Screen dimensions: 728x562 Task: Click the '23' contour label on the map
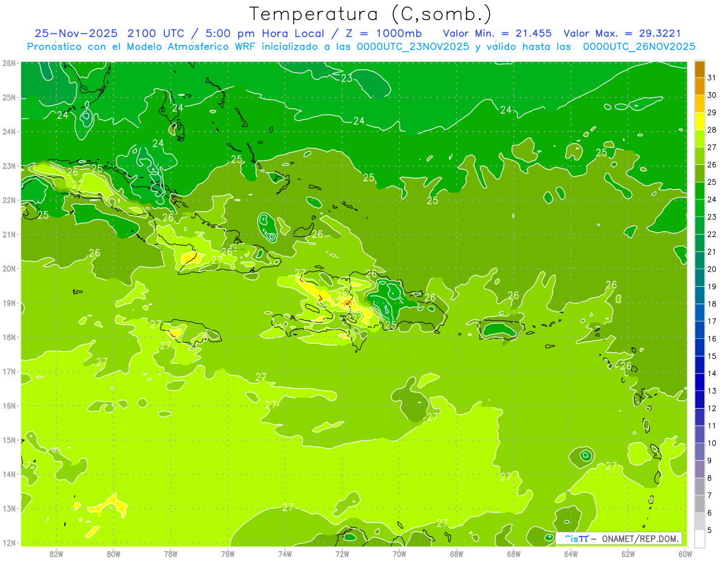click(347, 78)
